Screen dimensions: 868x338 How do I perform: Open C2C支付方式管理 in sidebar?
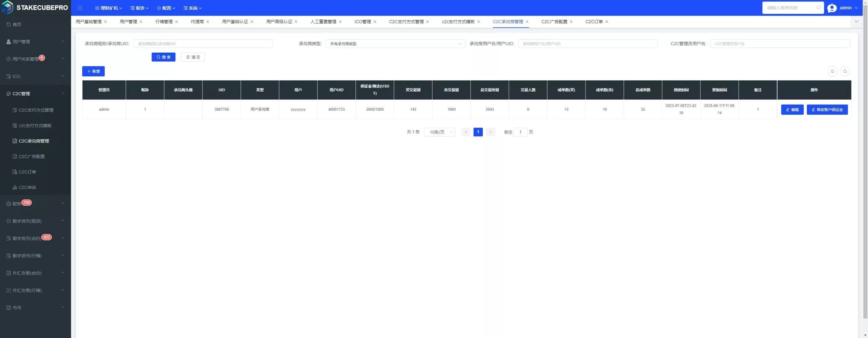pos(35,110)
